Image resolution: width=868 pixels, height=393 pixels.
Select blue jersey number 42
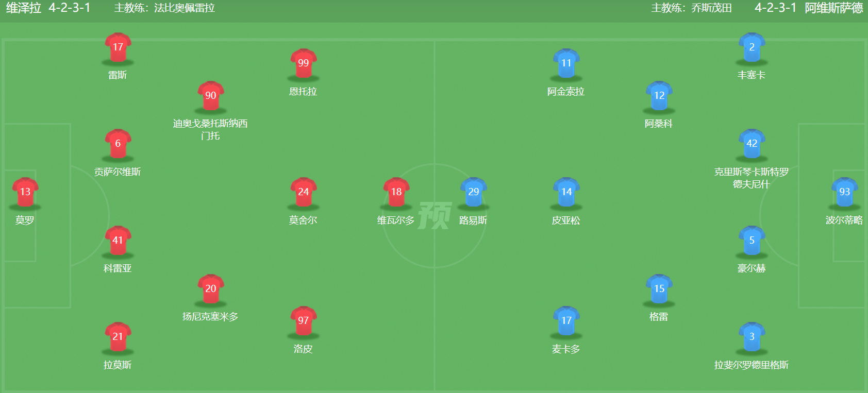(x=752, y=144)
